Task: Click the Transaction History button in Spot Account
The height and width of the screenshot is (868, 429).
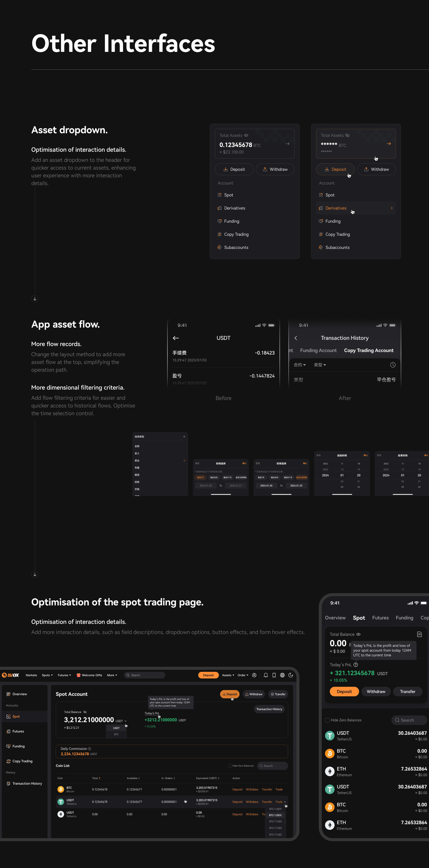Action: click(269, 709)
